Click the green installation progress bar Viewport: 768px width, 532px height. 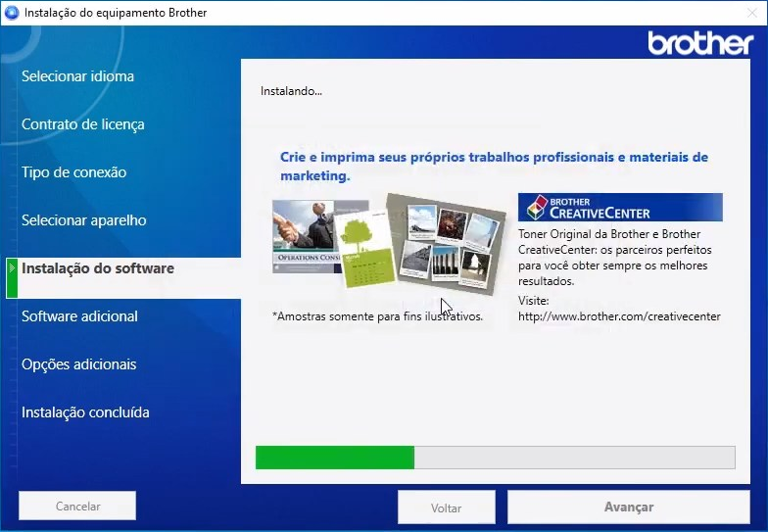click(496, 458)
